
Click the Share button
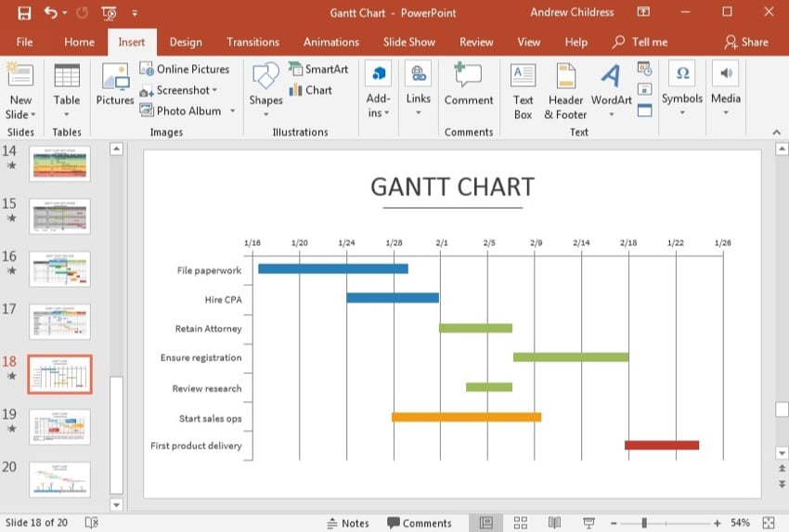click(x=746, y=42)
